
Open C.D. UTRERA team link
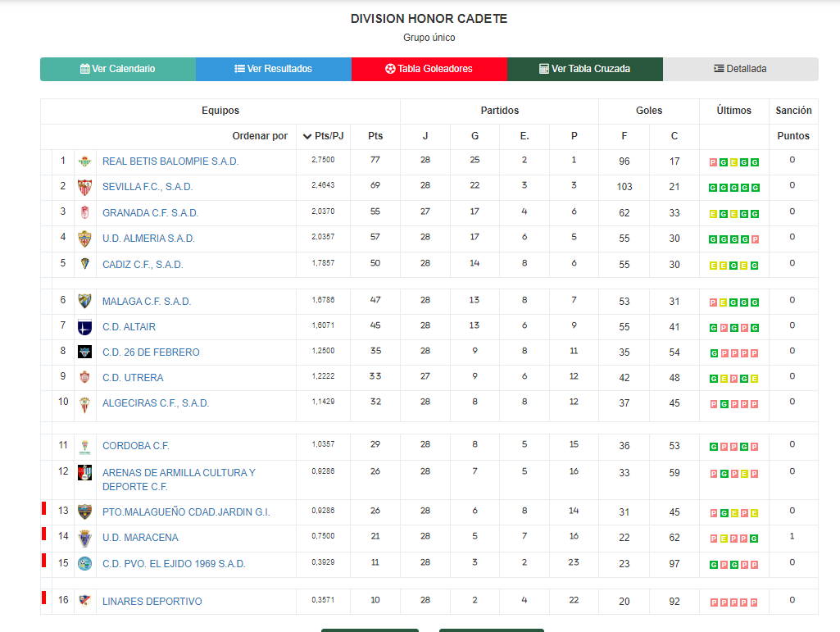(133, 378)
